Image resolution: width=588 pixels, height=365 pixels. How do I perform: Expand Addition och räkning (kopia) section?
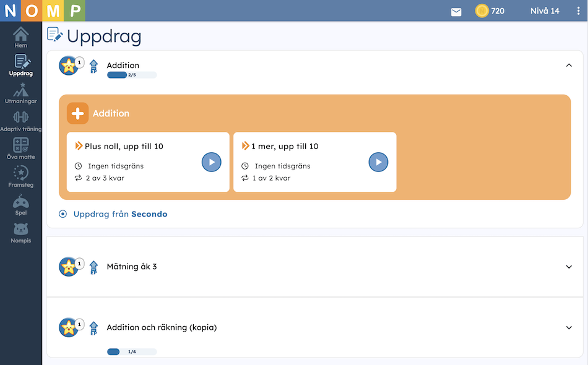coord(569,327)
